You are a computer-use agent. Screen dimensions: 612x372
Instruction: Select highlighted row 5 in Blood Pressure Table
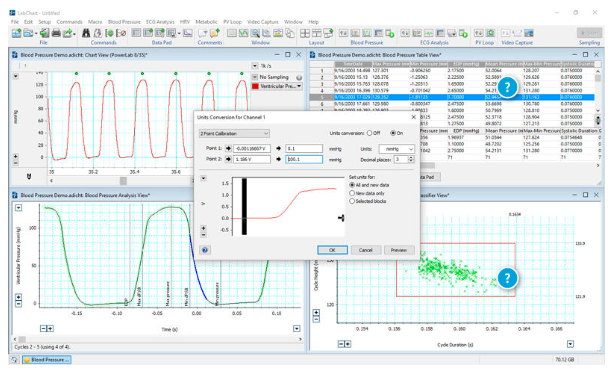pos(452,97)
